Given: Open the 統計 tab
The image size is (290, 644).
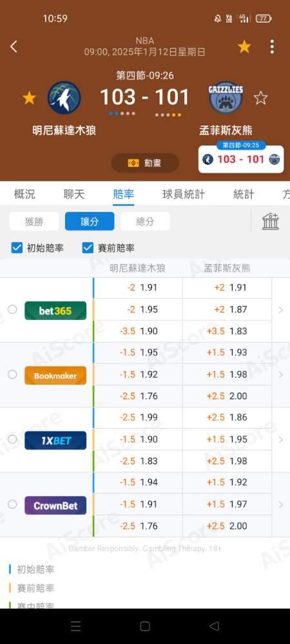Looking at the screenshot, I should coord(244,194).
